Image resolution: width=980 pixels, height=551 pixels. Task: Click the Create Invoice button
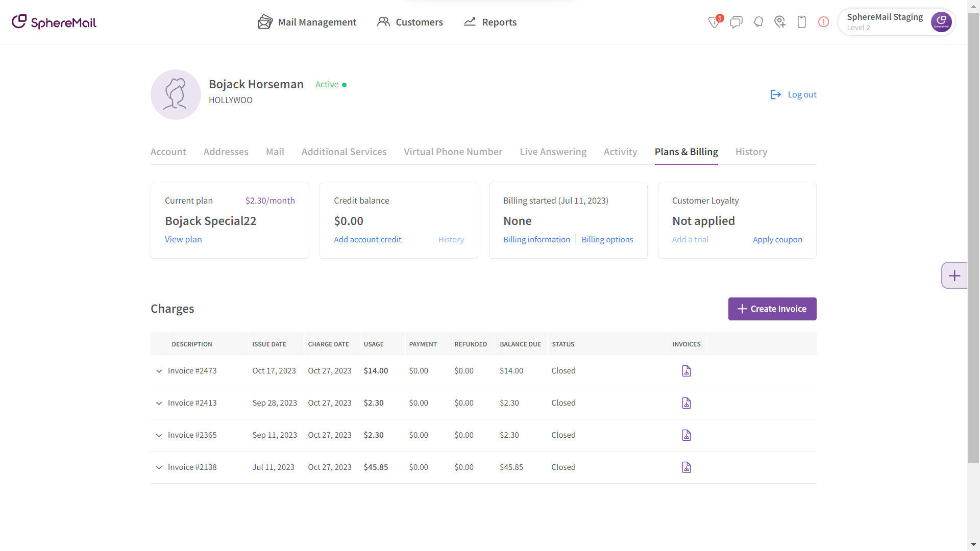coord(772,309)
